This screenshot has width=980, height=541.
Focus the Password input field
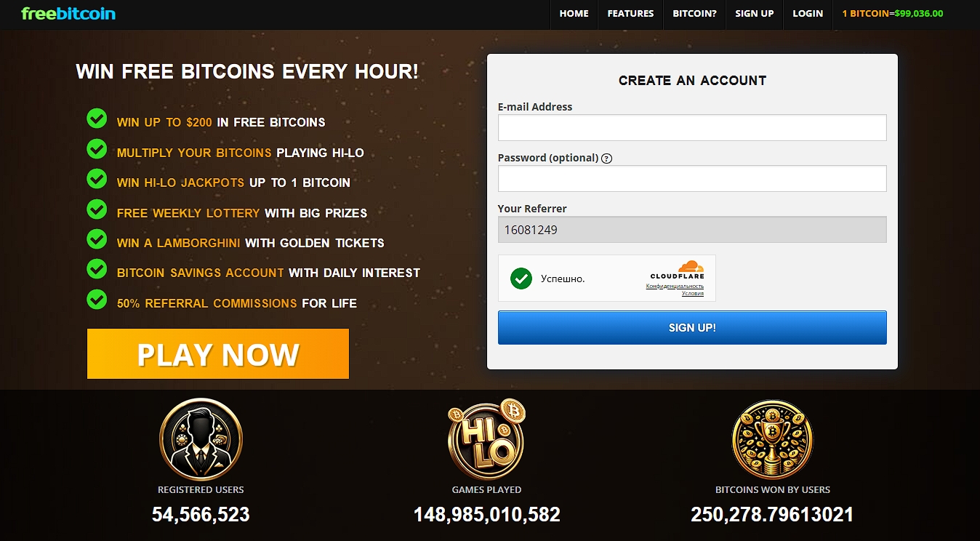[x=692, y=178]
